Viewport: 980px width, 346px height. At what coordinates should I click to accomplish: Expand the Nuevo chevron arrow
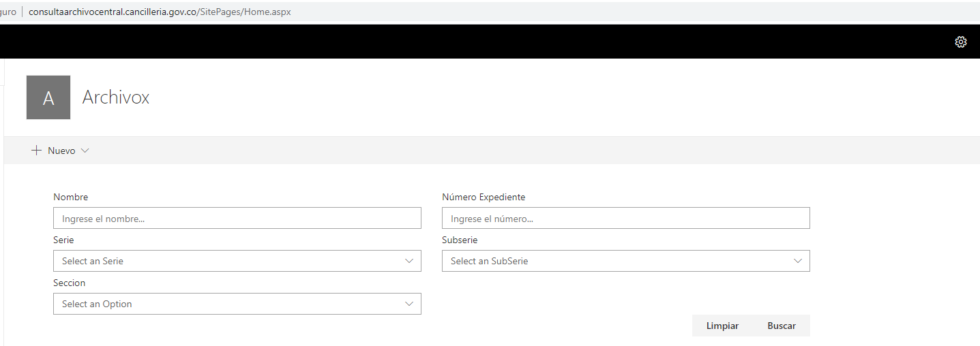(85, 151)
